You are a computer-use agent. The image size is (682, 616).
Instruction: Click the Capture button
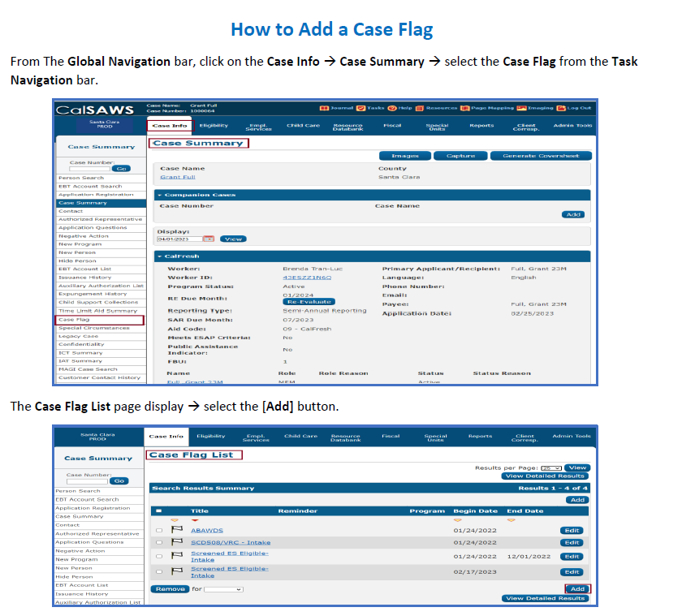click(x=460, y=156)
